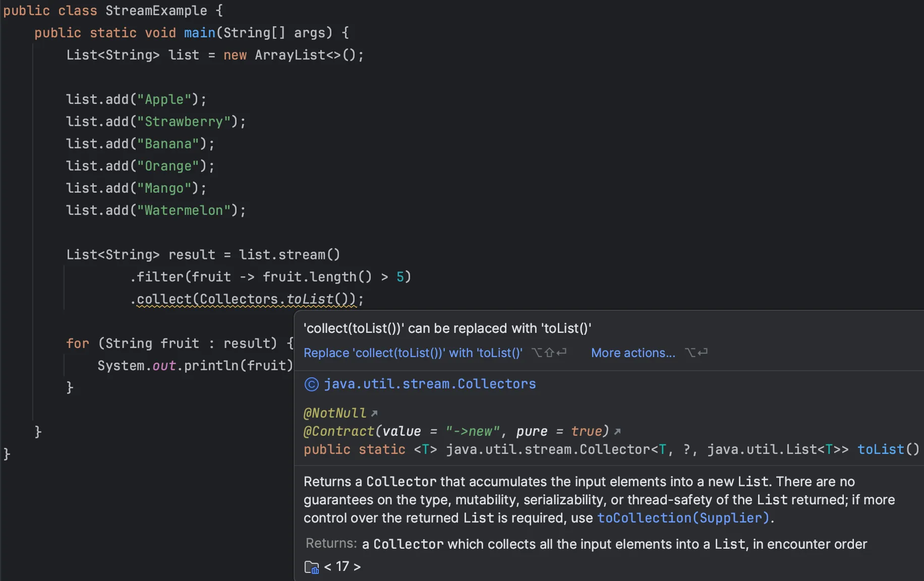
Task: Click the number 5 in filter condition
Action: click(x=400, y=277)
